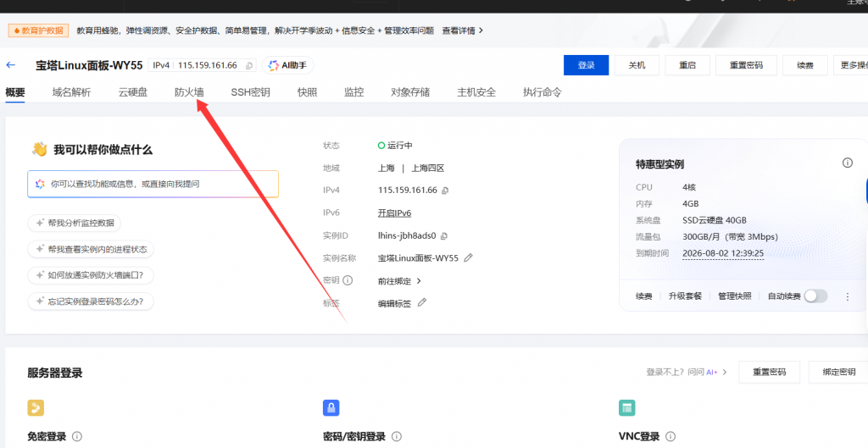Viewport: 868px width, 448px height.
Task: Click the info icon beside 免密登录
Action: tap(77, 436)
